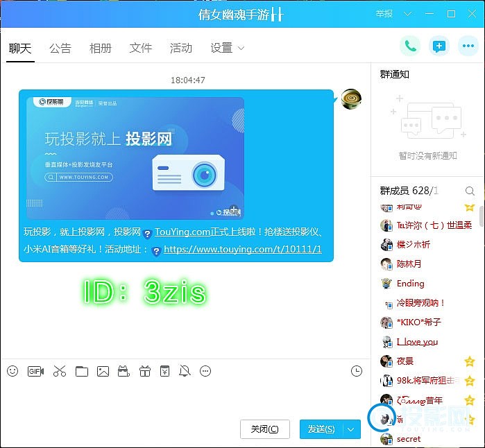Viewport: 485px width, 448px height.
Task: Click the 蝶ジ木祈 member avatar
Action: [386, 245]
